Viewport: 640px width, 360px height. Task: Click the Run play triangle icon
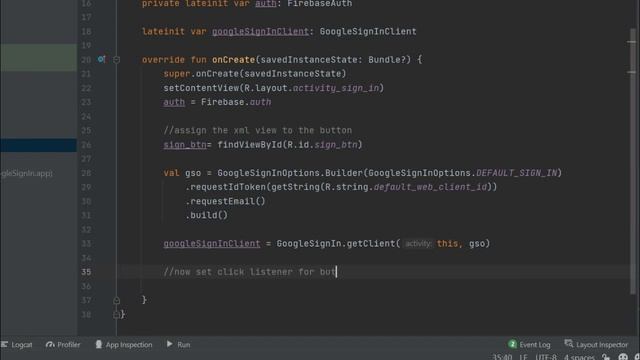click(169, 344)
